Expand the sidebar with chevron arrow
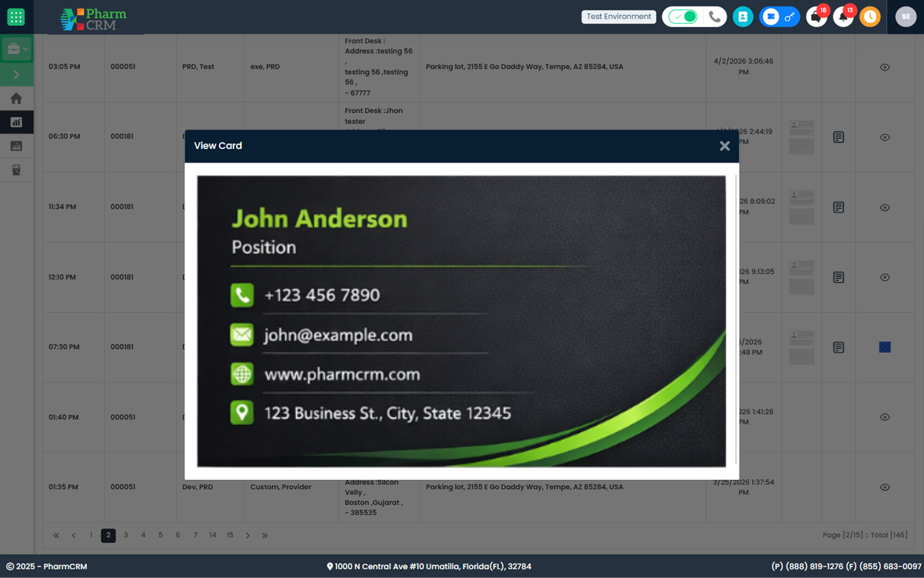 17,75
